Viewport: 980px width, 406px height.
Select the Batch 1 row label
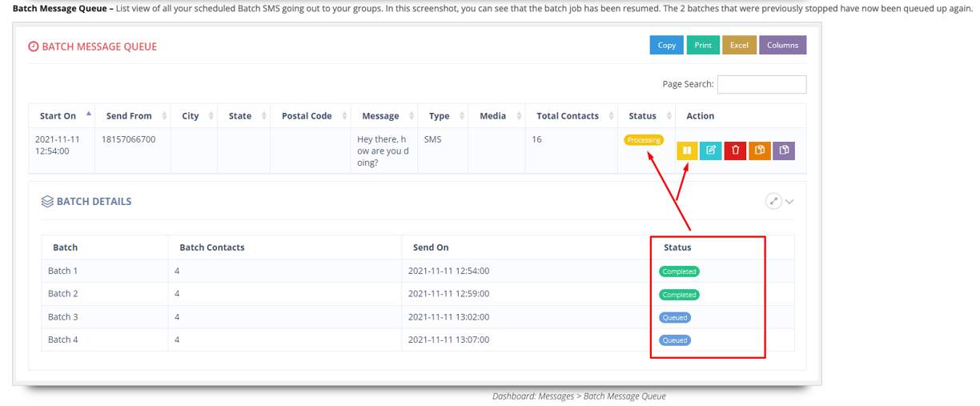click(63, 271)
